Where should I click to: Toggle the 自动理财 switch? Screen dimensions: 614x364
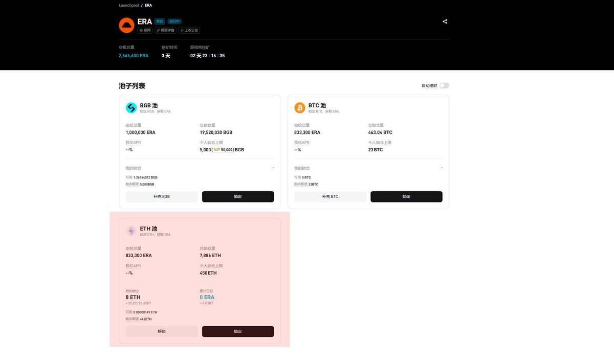444,85
